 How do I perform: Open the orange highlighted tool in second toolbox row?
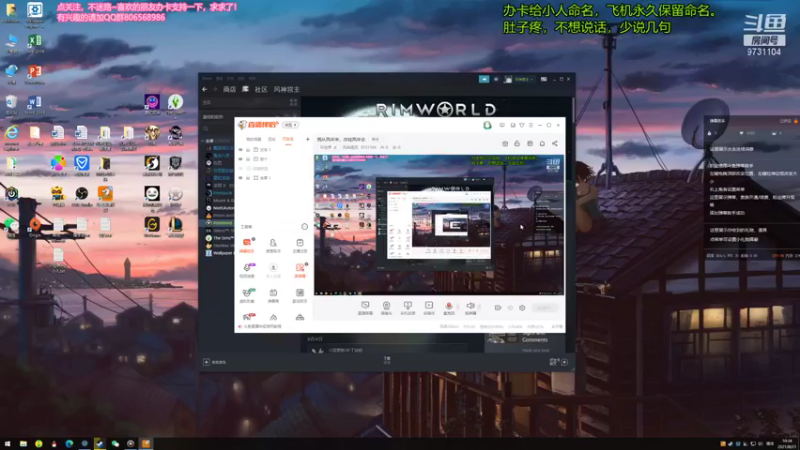tap(300, 270)
